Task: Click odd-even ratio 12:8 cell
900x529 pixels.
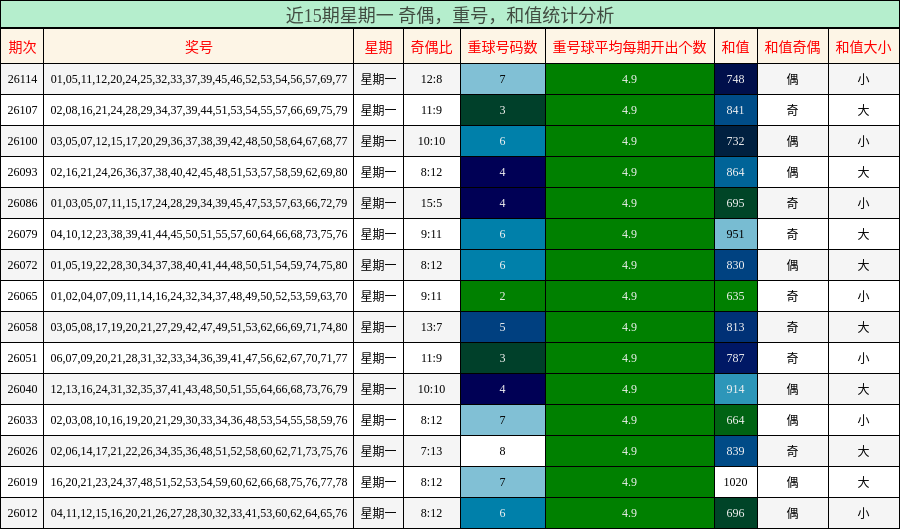Action: (432, 79)
